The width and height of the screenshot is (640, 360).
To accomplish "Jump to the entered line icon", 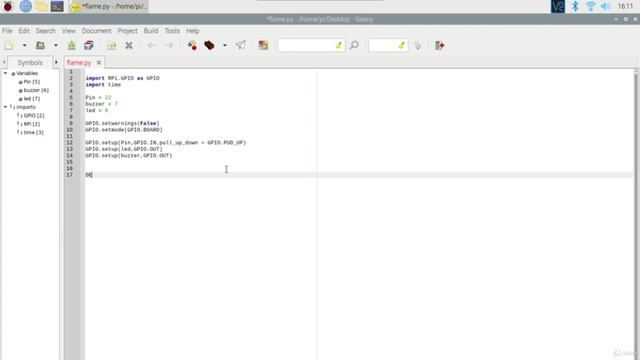I will 417,45.
